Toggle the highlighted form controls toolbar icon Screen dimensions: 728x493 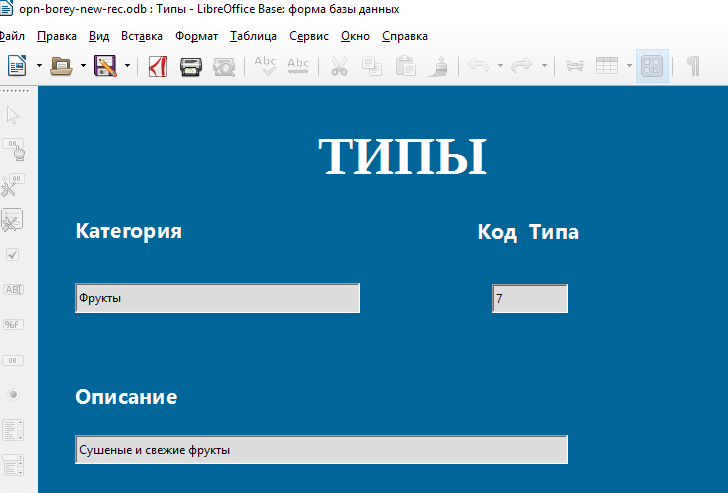point(652,66)
